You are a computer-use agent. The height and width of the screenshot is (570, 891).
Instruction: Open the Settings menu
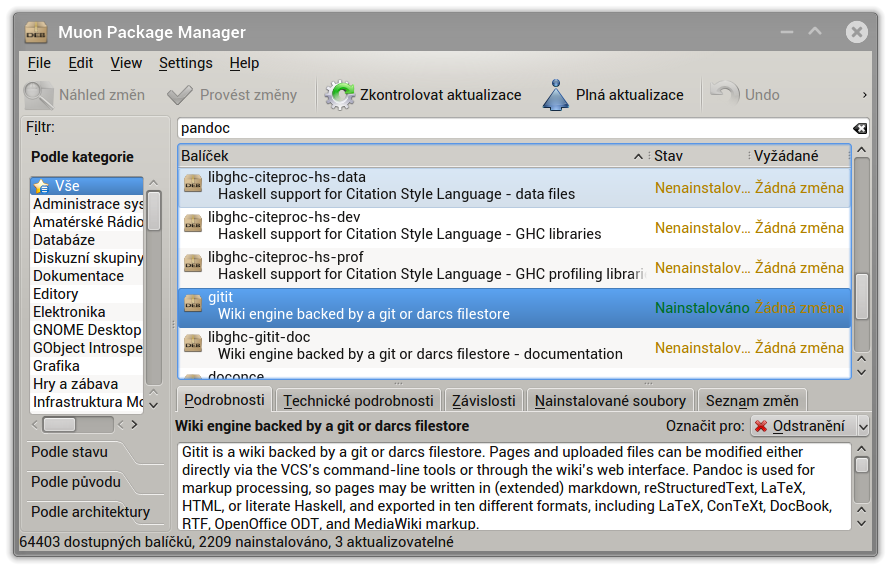click(186, 63)
